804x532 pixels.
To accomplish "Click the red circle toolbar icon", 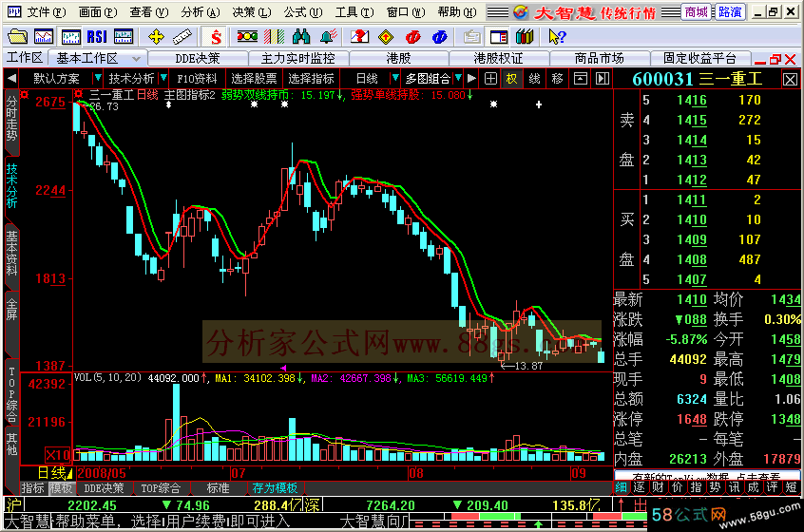I will pyautogui.click(x=412, y=37).
